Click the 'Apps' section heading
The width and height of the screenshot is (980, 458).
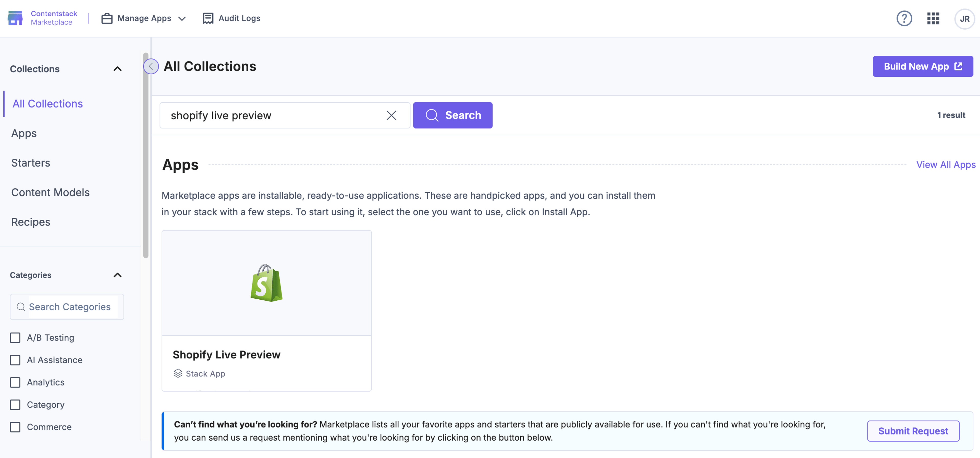[180, 165]
